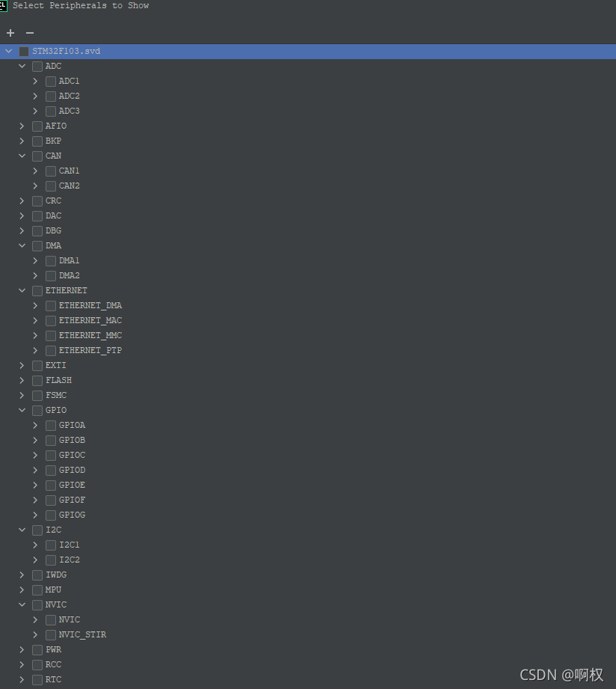Collapse the NVIC group chevron

[22, 604]
